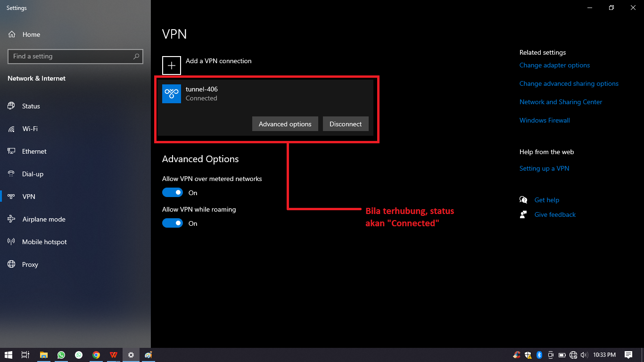Click the network globe tray icon

[573, 355]
